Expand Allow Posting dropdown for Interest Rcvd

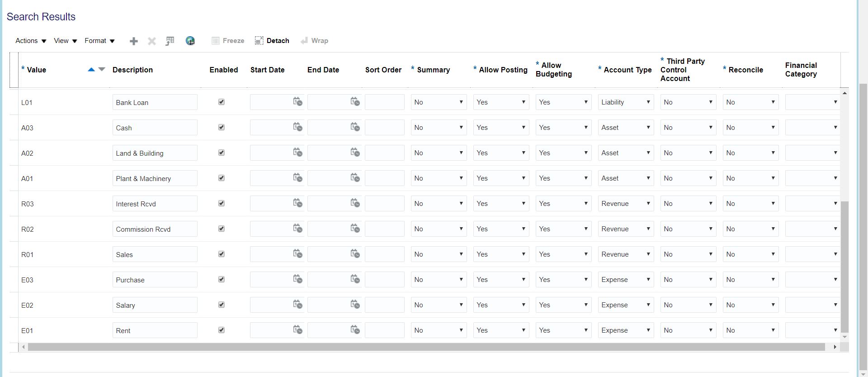click(x=501, y=204)
